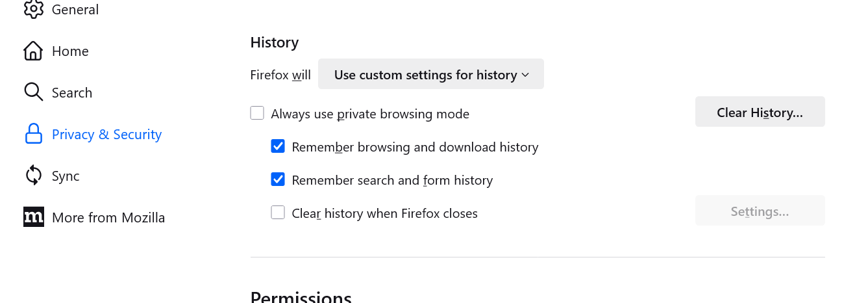Viewport: 868px width, 303px height.
Task: Select the Privacy & Security label
Action: 106,135
